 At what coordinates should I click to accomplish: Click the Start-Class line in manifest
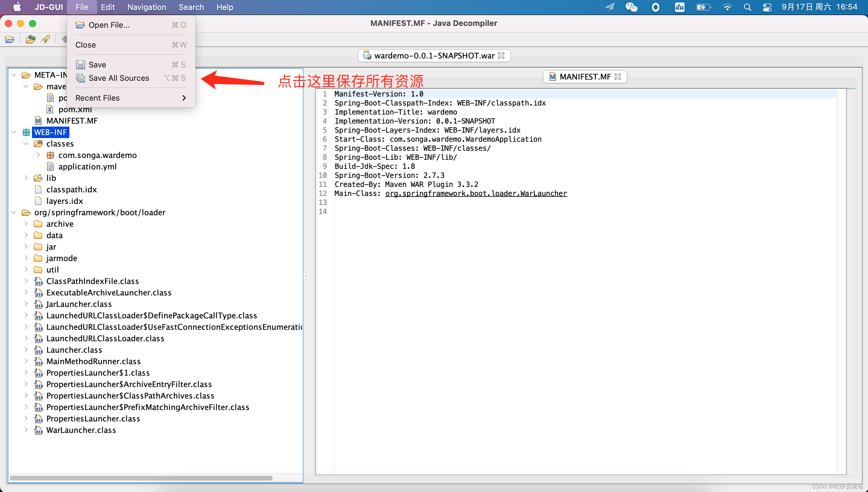(438, 139)
